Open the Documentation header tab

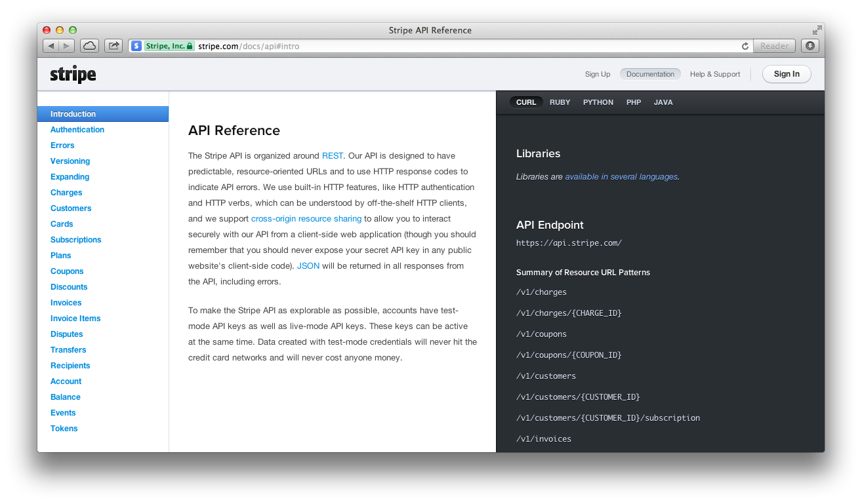click(650, 74)
